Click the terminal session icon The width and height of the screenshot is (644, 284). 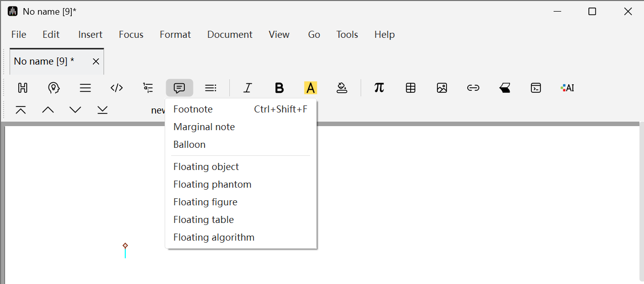tap(536, 88)
